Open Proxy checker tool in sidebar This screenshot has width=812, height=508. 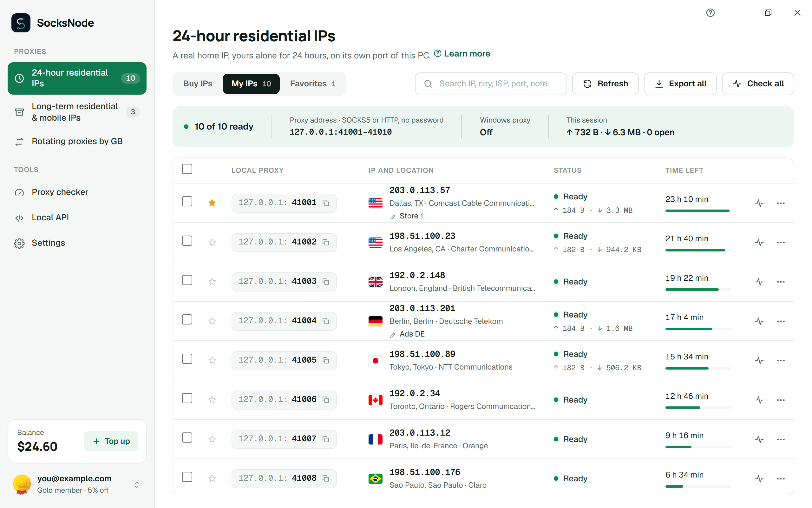[x=77, y=192]
